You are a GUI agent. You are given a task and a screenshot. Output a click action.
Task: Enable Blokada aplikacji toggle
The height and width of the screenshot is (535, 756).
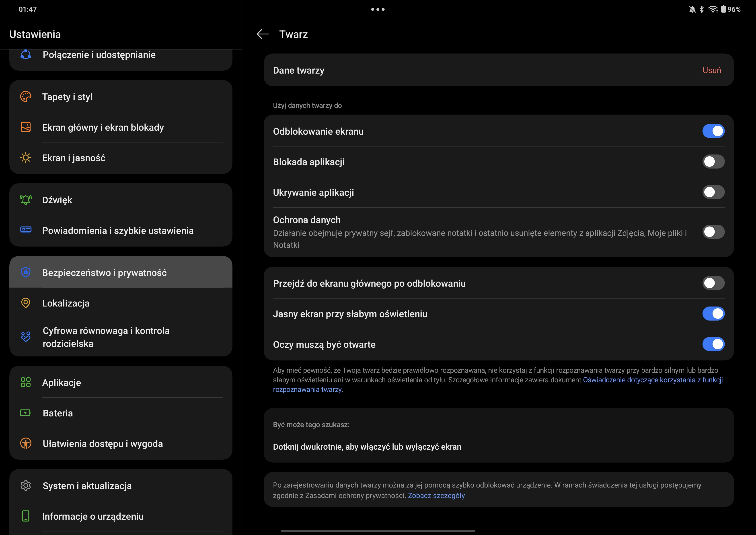[x=713, y=162]
